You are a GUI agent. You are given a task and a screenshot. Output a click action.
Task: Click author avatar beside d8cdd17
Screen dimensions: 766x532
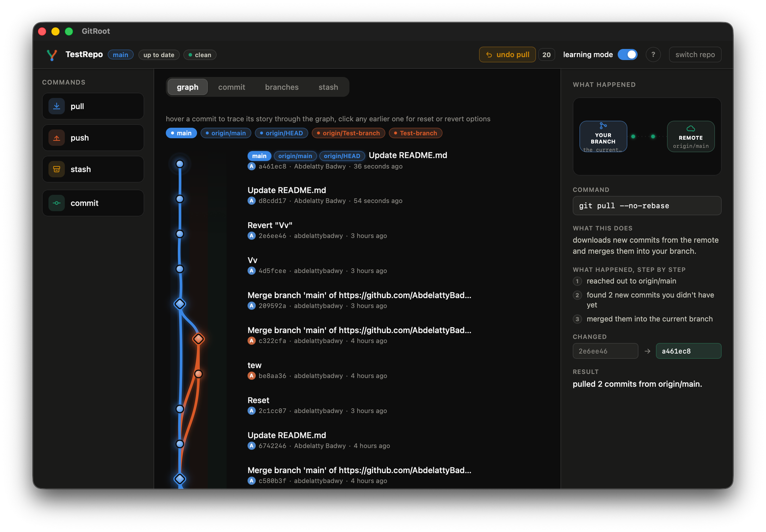point(251,201)
